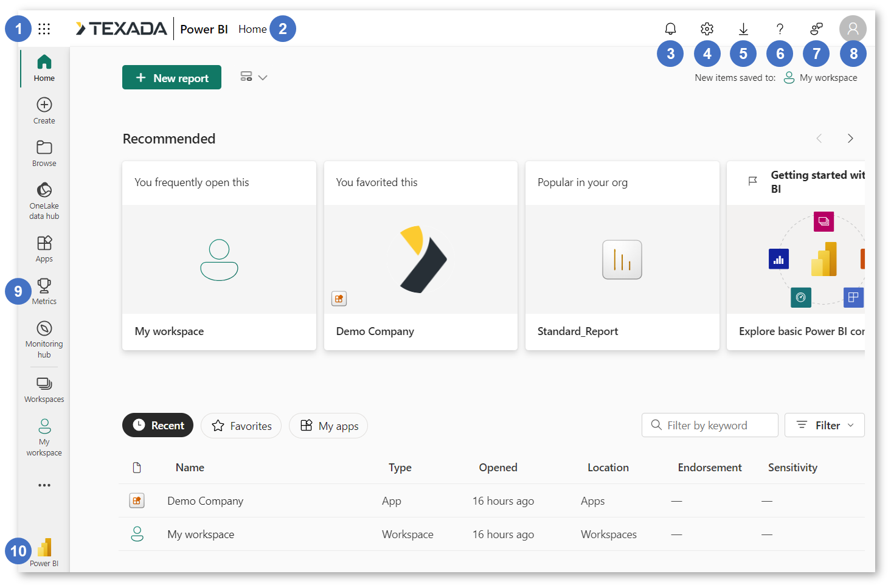Image resolution: width=891 pixels, height=588 pixels.
Task: Click the Filter by keyword field
Action: tap(710, 425)
